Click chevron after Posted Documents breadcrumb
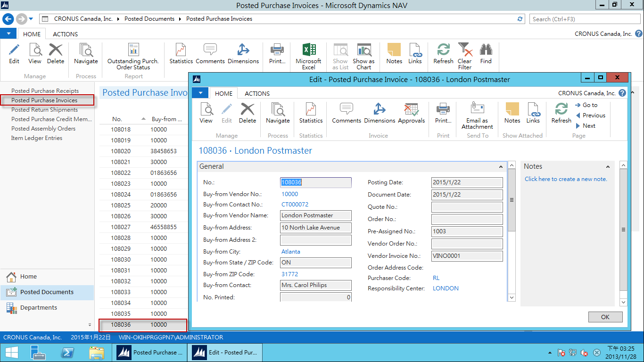This screenshot has height=362, width=644. [180, 19]
